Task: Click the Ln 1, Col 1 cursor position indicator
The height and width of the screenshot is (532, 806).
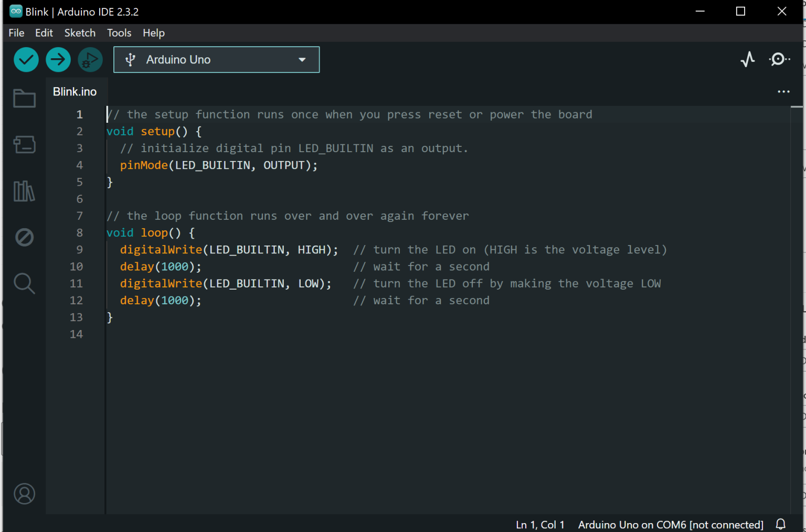Action: point(540,524)
